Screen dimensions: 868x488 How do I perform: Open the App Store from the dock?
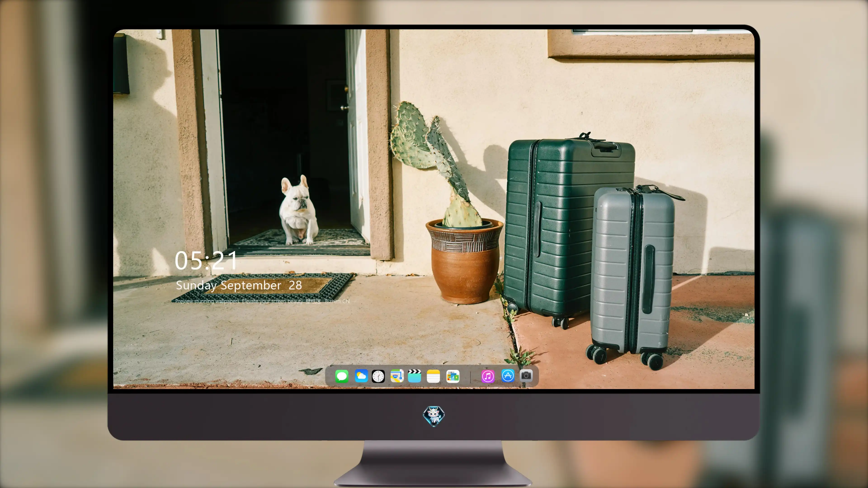[508, 375]
